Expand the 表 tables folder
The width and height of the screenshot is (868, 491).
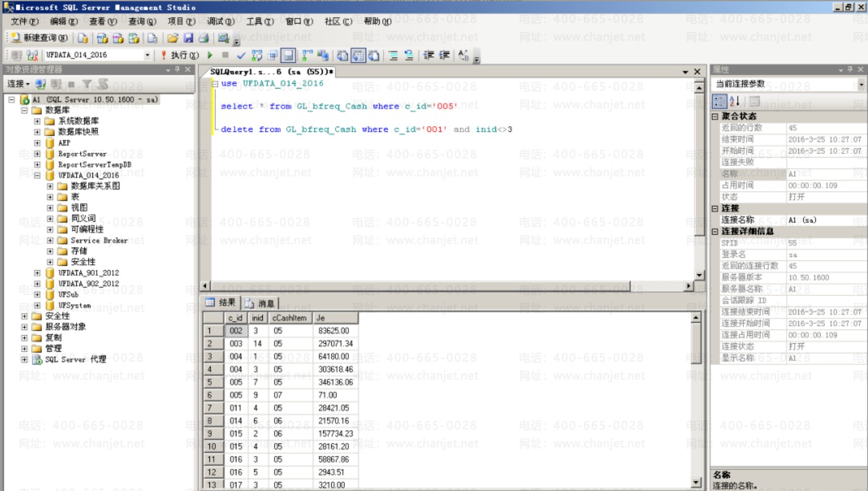[50, 197]
